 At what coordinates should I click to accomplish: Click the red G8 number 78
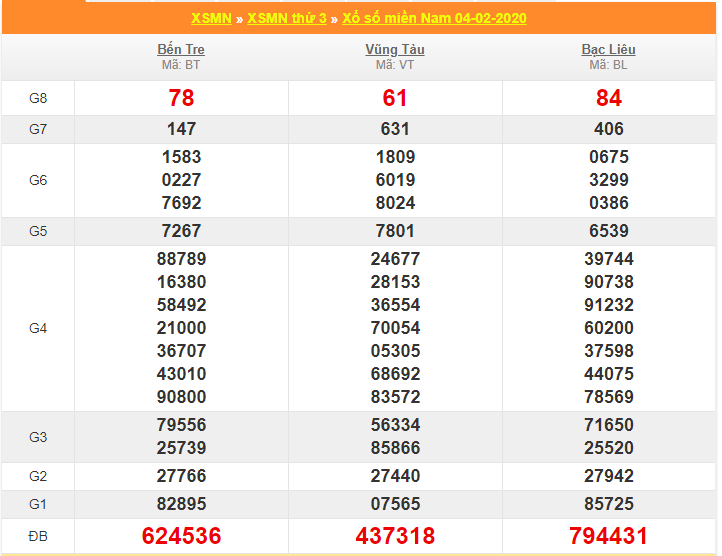(x=181, y=98)
